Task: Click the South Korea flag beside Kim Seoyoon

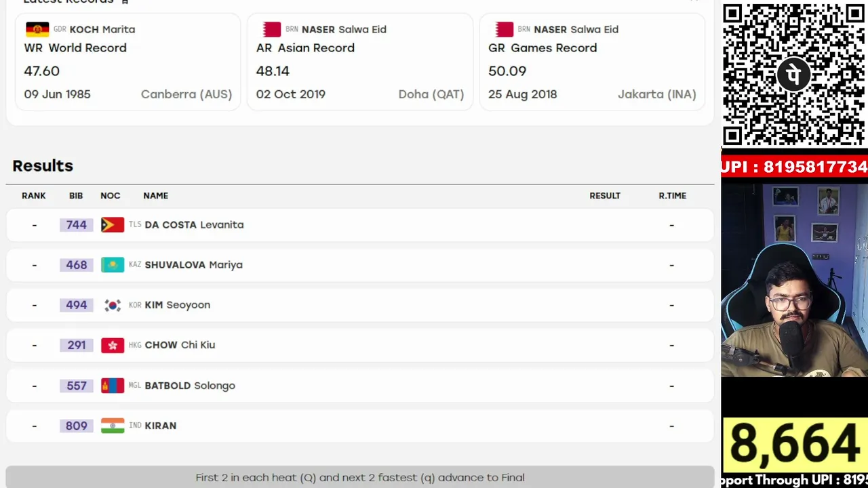Action: coord(113,305)
